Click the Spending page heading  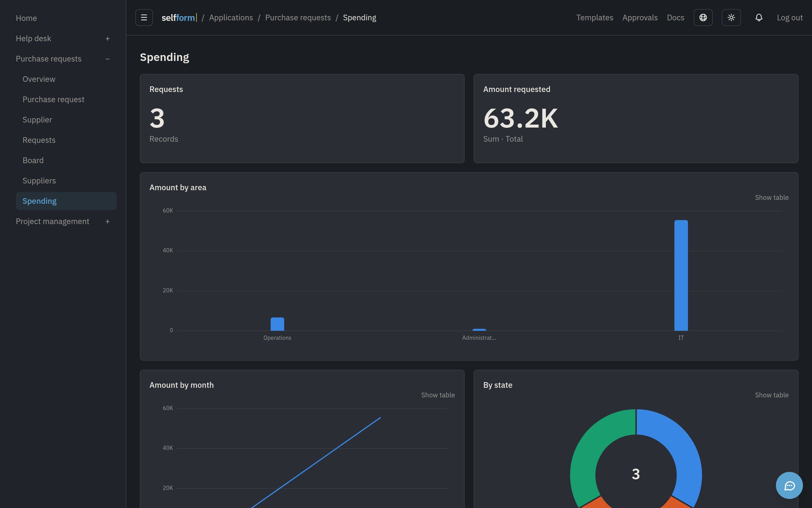click(x=164, y=58)
